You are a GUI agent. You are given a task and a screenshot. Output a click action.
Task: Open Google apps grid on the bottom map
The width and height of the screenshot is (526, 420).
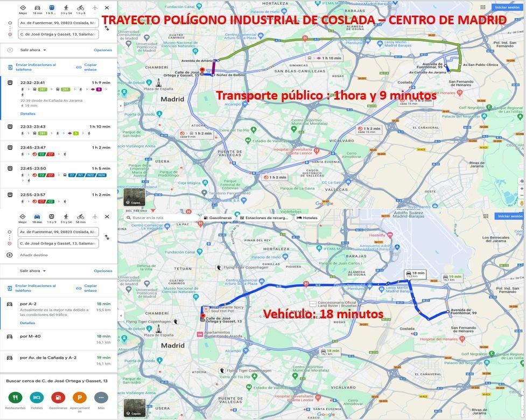[x=486, y=216]
